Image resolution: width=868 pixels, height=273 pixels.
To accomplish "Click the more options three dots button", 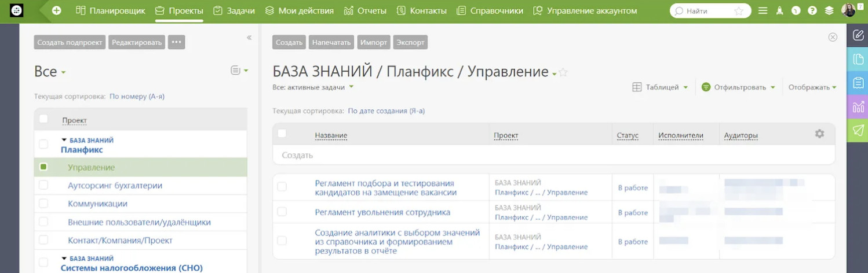I will click(177, 42).
